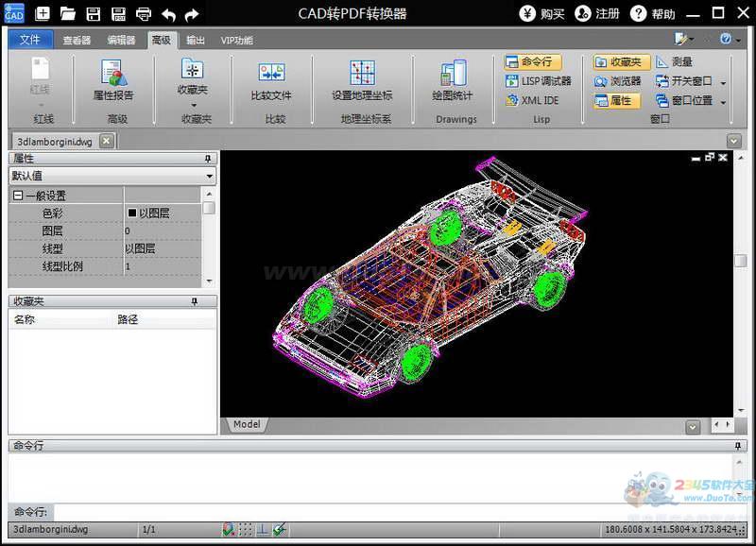Toggle the 收藏夹 panel in window group

[x=621, y=61]
